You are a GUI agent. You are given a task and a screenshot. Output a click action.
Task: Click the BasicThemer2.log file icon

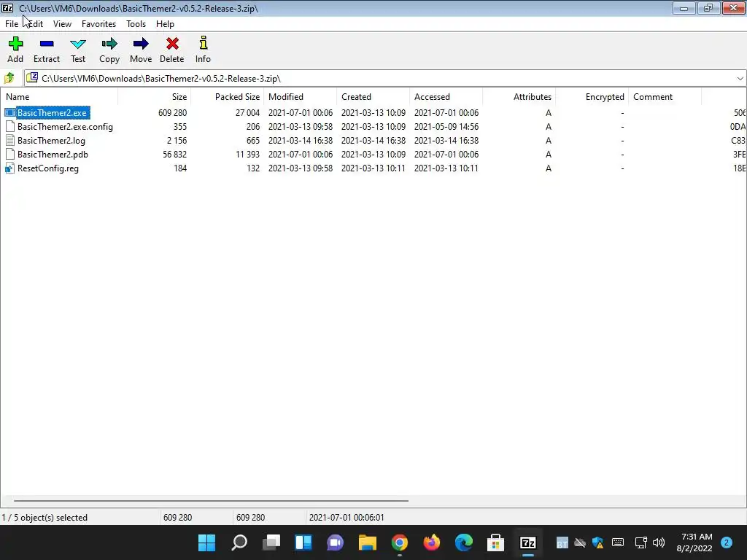point(10,141)
